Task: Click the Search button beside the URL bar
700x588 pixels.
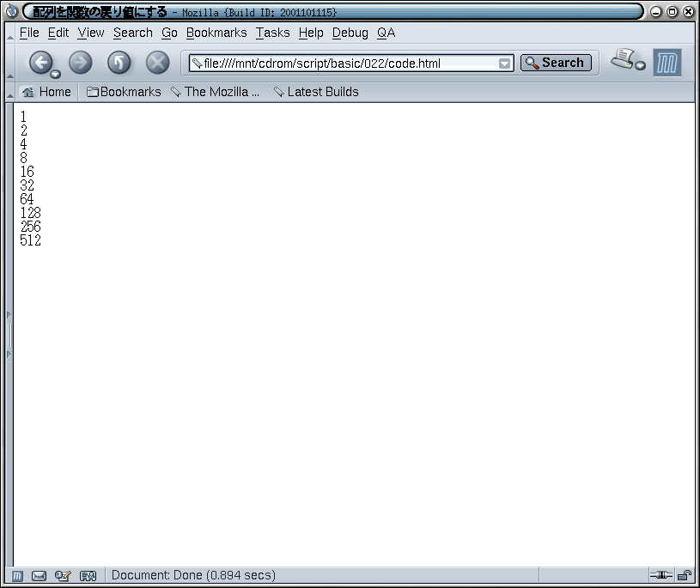Action: [556, 63]
